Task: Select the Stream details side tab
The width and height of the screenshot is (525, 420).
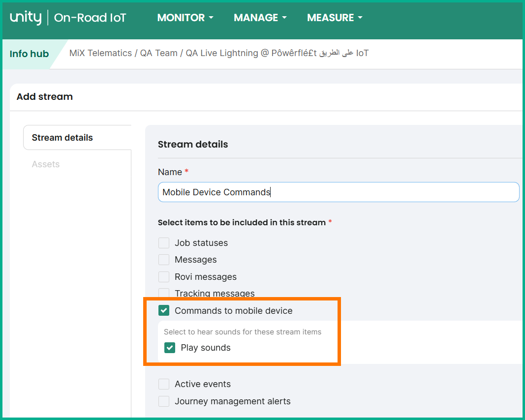Action: pyautogui.click(x=62, y=138)
